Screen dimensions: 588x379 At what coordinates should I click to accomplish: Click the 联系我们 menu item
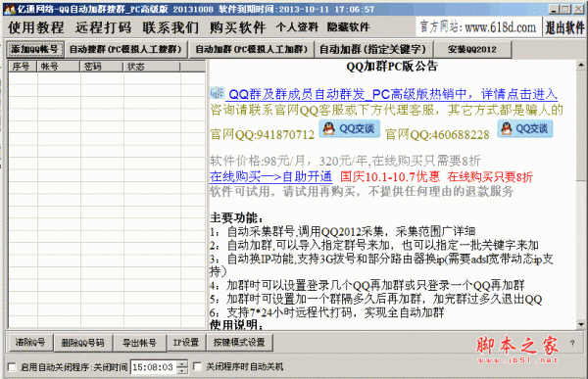coord(171,27)
